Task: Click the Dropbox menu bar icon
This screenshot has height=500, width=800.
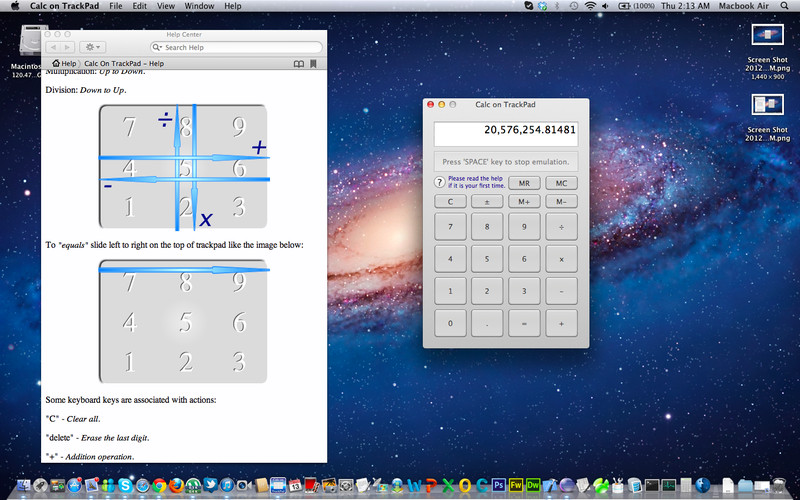Action: [x=543, y=6]
